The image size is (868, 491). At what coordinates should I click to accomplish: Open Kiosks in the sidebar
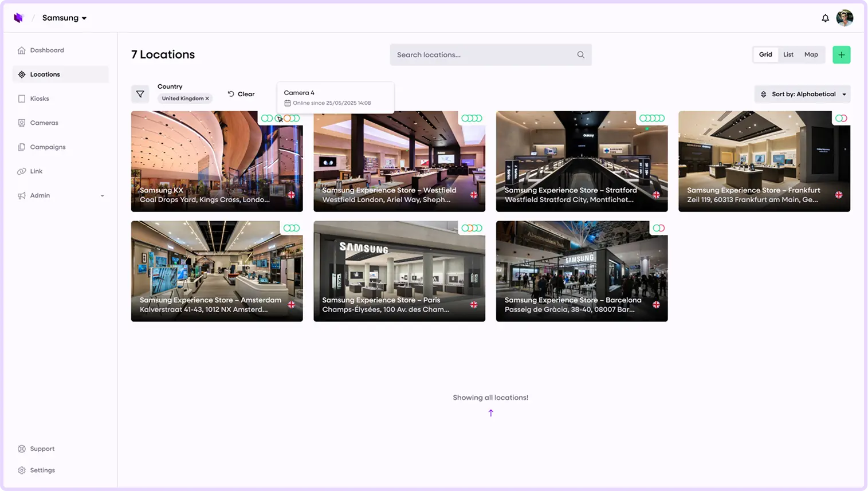pos(60,99)
